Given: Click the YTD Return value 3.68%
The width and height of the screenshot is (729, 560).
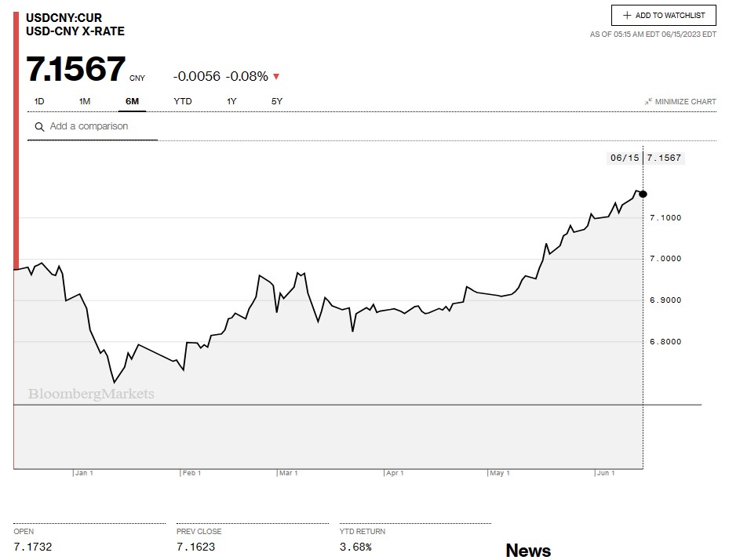Looking at the screenshot, I should pos(355,547).
